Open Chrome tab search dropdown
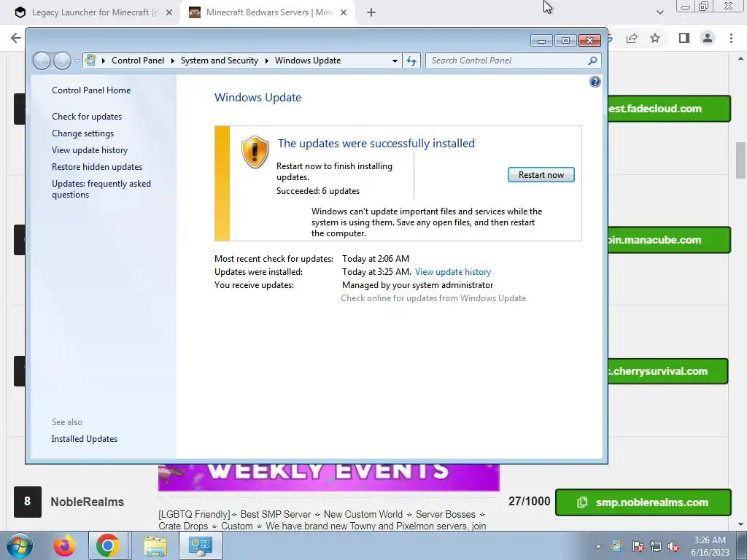The width and height of the screenshot is (747, 560). pyautogui.click(x=659, y=12)
